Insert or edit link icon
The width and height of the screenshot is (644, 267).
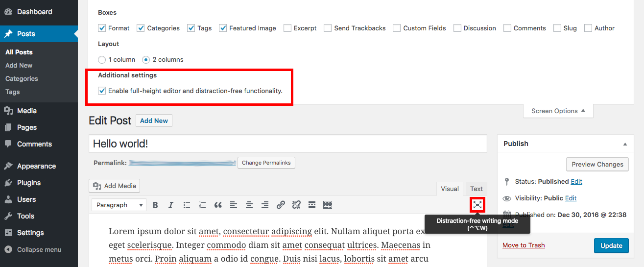(x=281, y=205)
